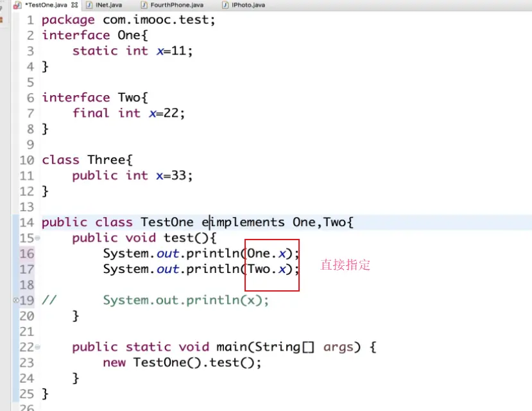The width and height of the screenshot is (532, 411).
Task: Click 'implements' keyword on line 14
Action: [x=246, y=222]
